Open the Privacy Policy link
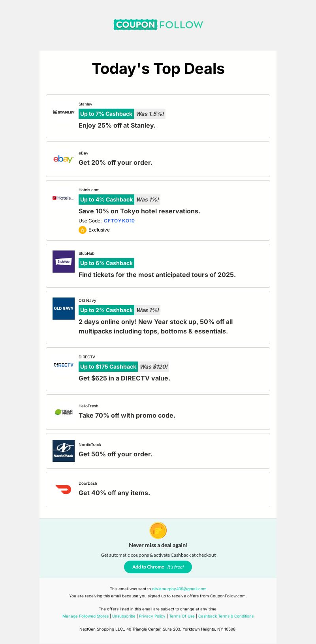This screenshot has width=316, height=644. [152, 616]
